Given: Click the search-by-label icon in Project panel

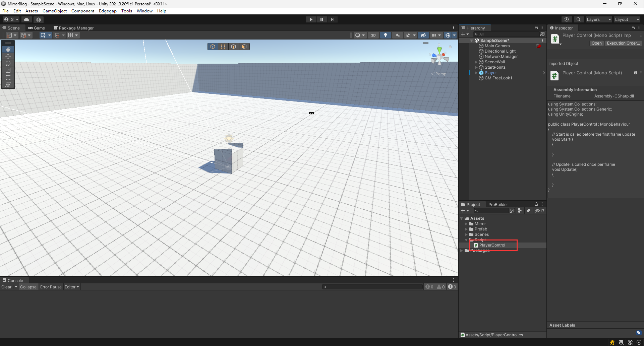Looking at the screenshot, I should pyautogui.click(x=528, y=211).
